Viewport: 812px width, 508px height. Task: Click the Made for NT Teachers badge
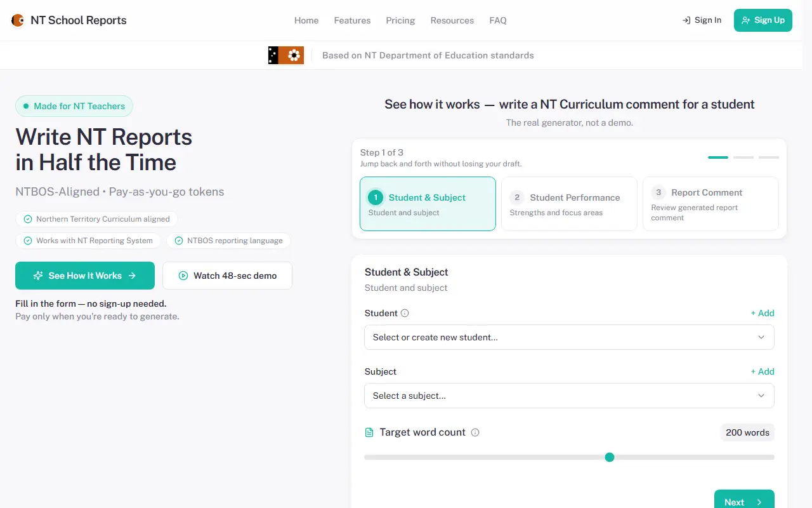(x=74, y=106)
